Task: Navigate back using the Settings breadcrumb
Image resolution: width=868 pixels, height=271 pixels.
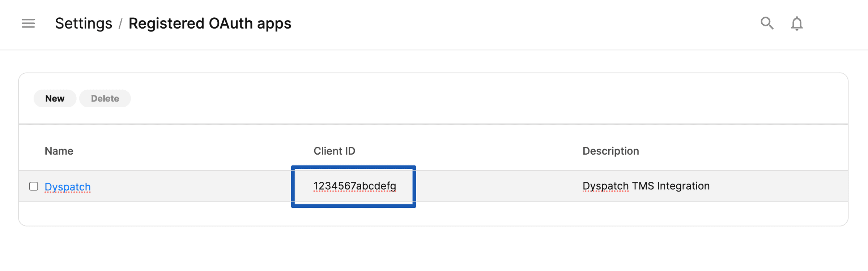Action: [84, 23]
